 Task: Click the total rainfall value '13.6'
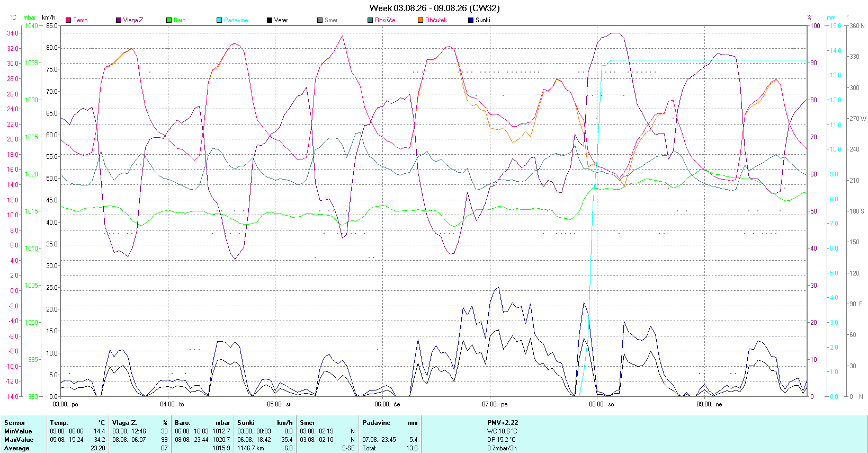(x=412, y=448)
